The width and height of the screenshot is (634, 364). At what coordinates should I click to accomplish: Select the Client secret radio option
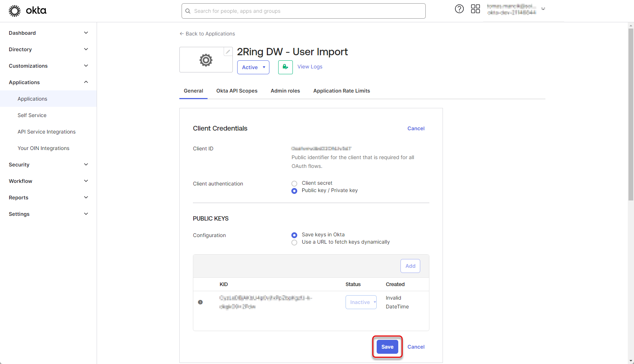click(x=294, y=184)
